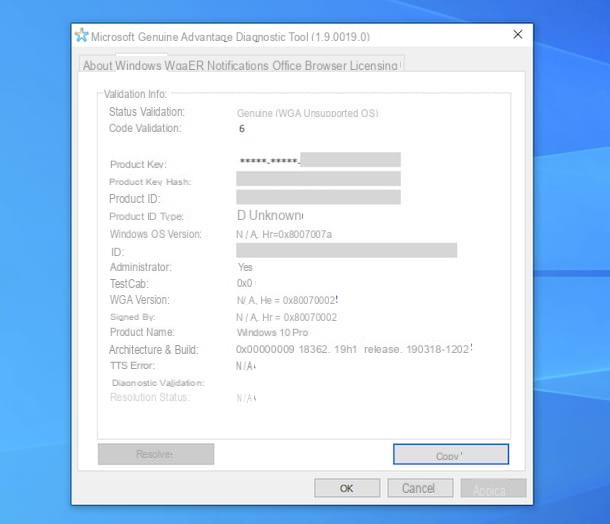This screenshot has width=610, height=524.
Task: Click the 'Architecture & Build:' label
Action: pos(154,350)
